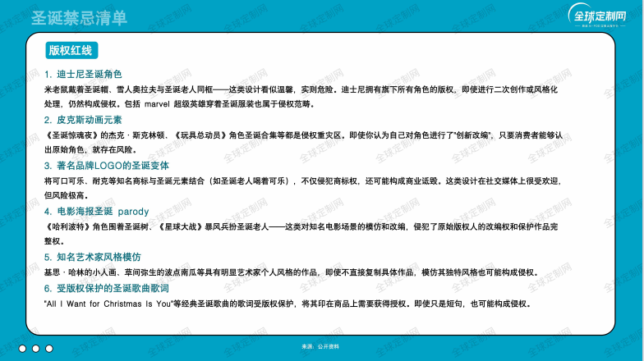Select the 版权红线 section label
This screenshot has width=644, height=361.
(x=72, y=51)
